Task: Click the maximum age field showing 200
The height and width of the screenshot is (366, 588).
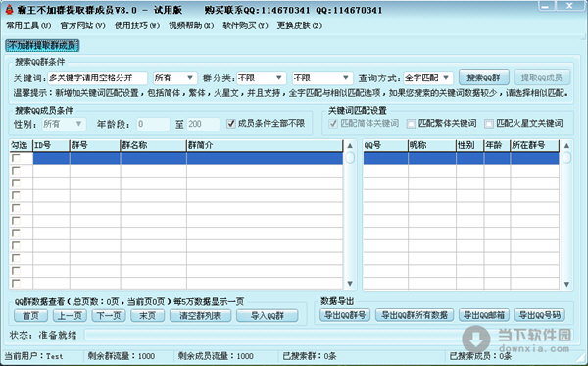Action: coord(204,124)
